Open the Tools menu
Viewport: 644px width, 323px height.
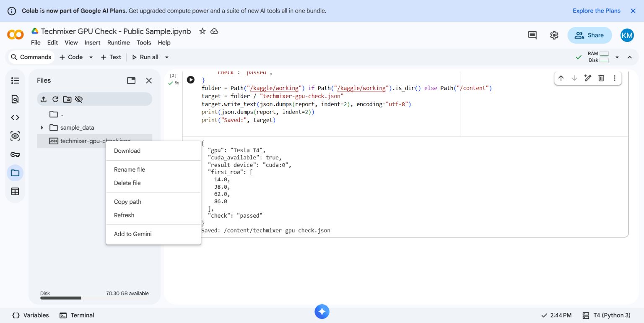[144, 42]
